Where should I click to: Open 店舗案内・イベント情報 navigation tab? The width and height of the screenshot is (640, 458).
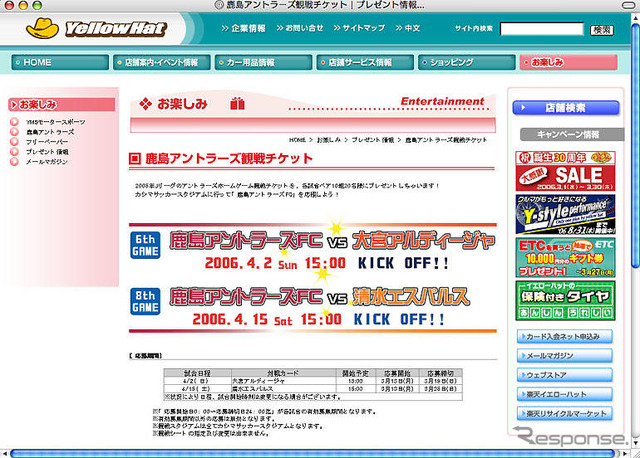(162, 62)
